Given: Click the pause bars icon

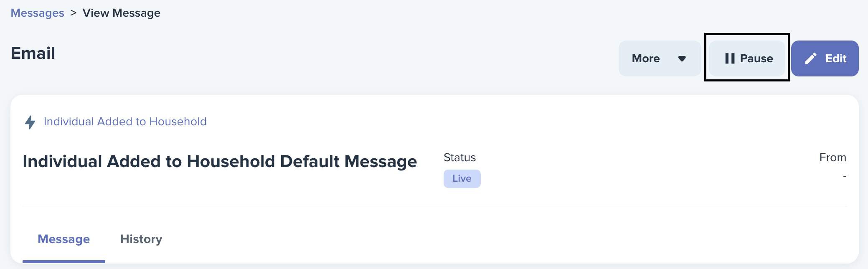Looking at the screenshot, I should coord(730,58).
